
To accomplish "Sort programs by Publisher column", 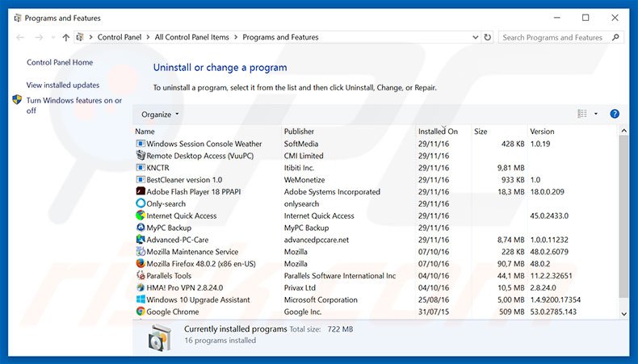I will (299, 131).
